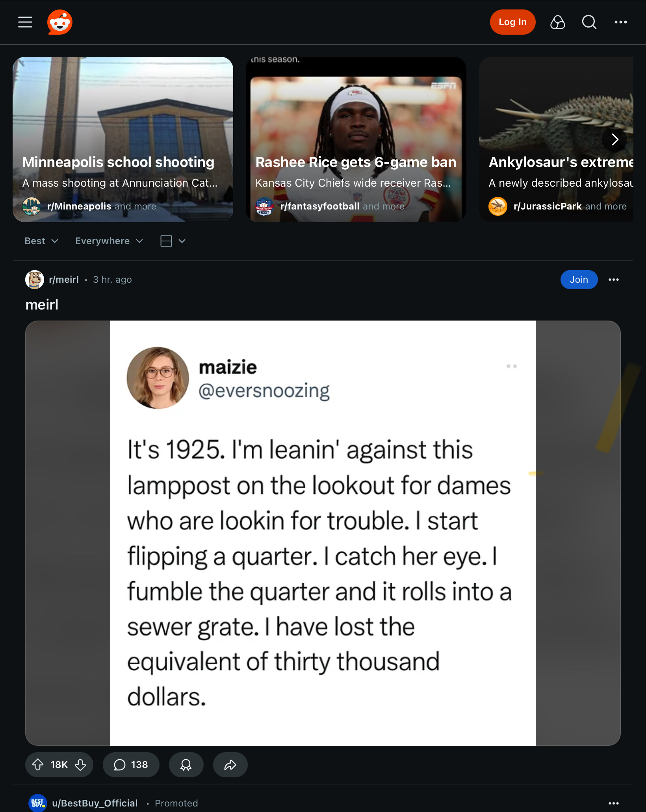The height and width of the screenshot is (812, 646).
Task: Click the Reddit Answers icon in header
Action: tap(557, 22)
